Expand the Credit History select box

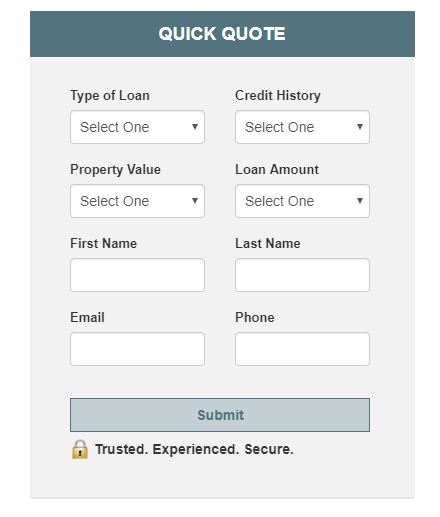(302, 127)
